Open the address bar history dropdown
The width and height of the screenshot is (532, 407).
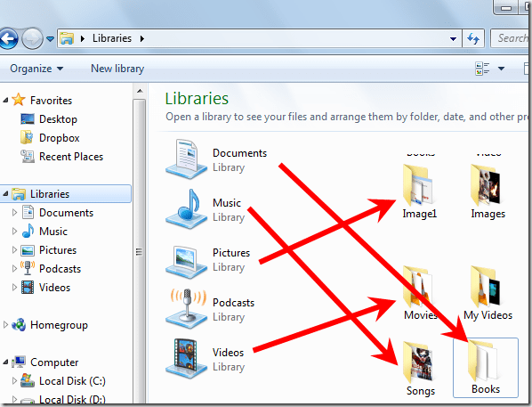[x=453, y=38]
